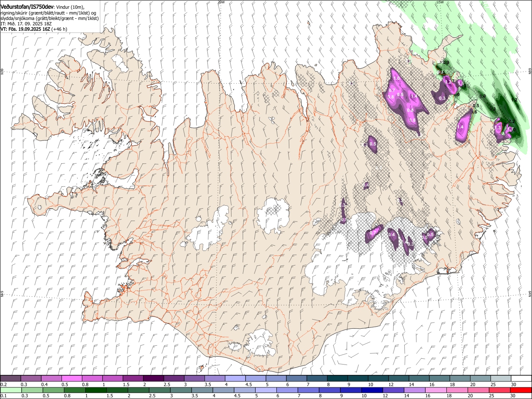Select the bright pink 0.5–0.8 snow legend swatch
Screen dimensions: 532x399
[x=71, y=378]
